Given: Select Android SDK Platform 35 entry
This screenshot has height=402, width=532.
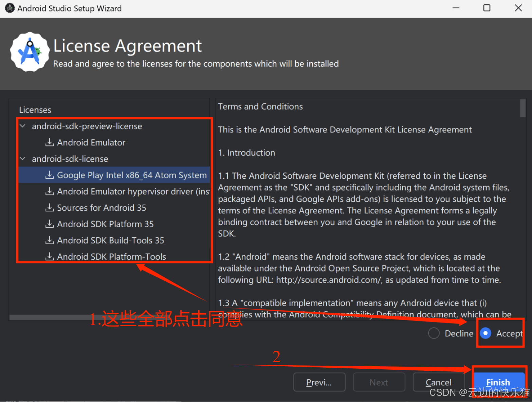Looking at the screenshot, I should pos(105,224).
